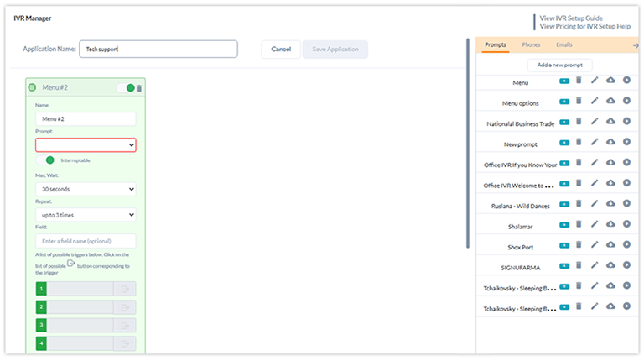The height and width of the screenshot is (361, 644).
Task: Open the Prompt dropdown
Action: [x=86, y=145]
